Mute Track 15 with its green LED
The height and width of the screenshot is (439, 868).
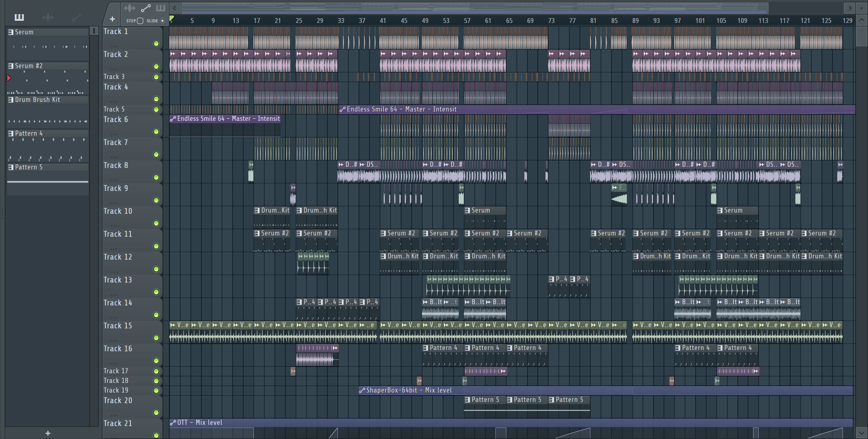coord(156,338)
